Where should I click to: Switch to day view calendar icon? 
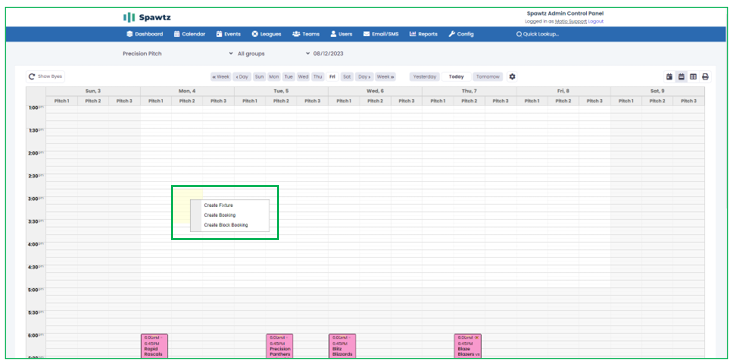669,76
